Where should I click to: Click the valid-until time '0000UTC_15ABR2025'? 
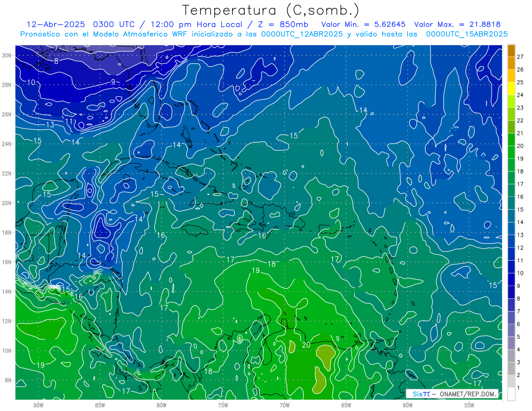coord(467,34)
